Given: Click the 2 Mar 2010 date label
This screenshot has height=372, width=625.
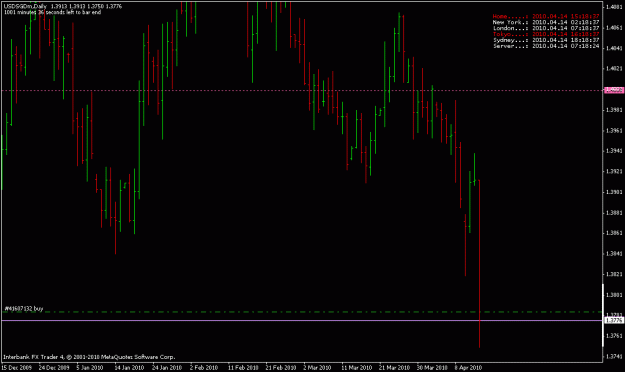Looking at the screenshot, I should [317, 368].
